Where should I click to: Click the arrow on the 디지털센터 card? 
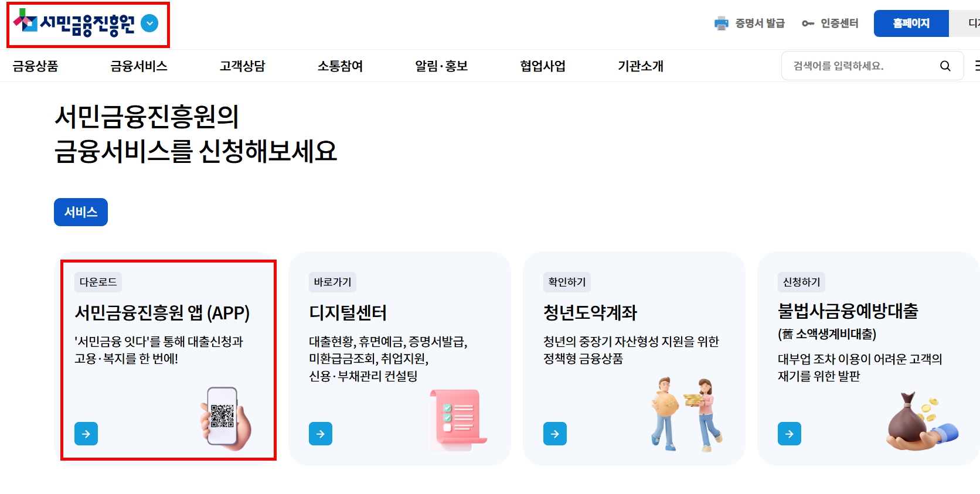[x=321, y=434]
